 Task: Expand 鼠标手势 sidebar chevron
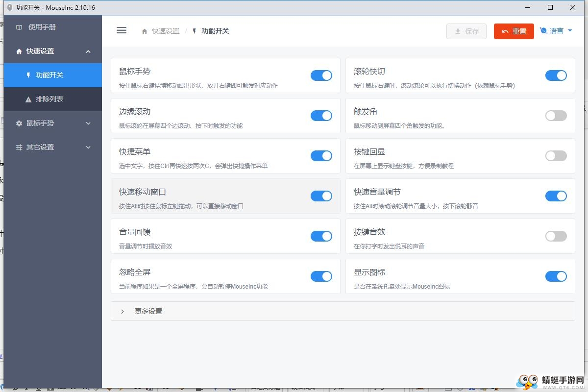88,123
